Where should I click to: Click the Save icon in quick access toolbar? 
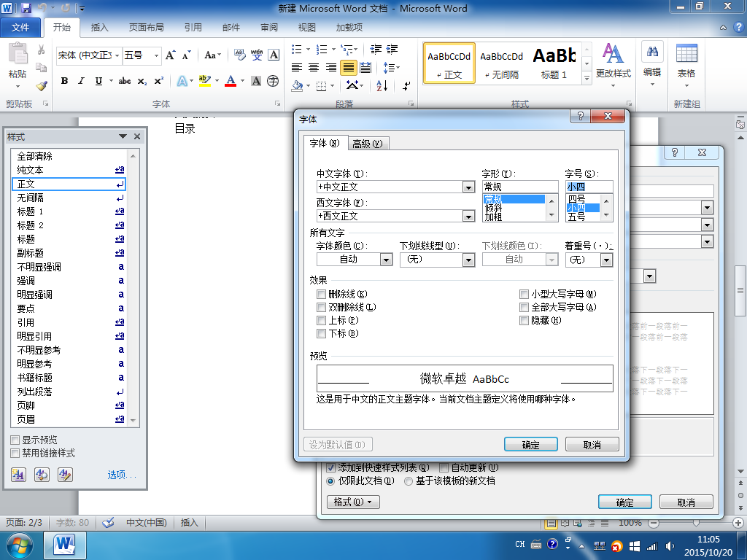[26, 8]
